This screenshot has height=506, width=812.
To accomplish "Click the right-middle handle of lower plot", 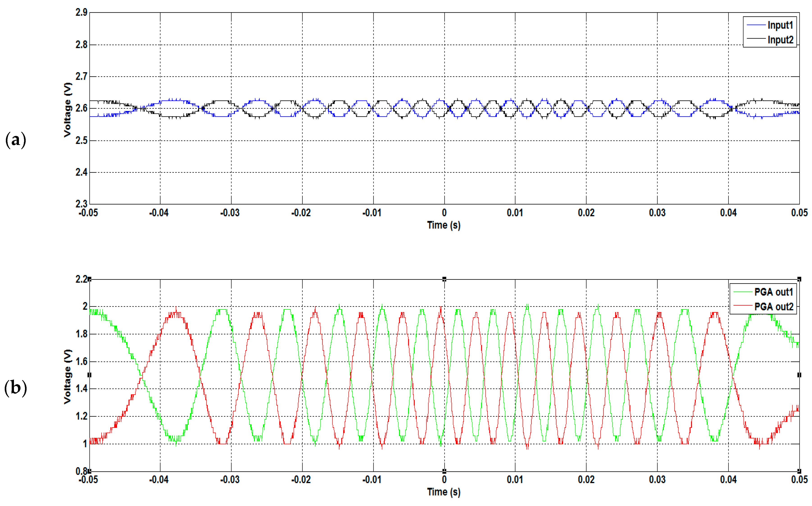I will click(x=799, y=375).
